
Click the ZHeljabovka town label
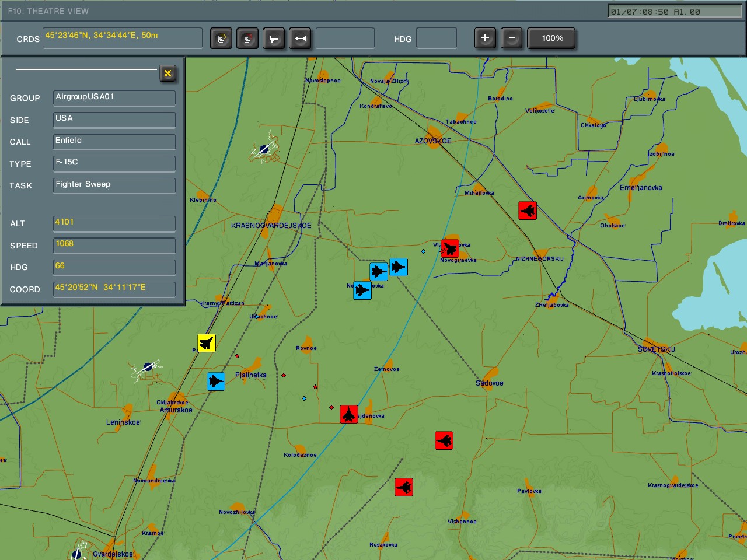pyautogui.click(x=552, y=305)
